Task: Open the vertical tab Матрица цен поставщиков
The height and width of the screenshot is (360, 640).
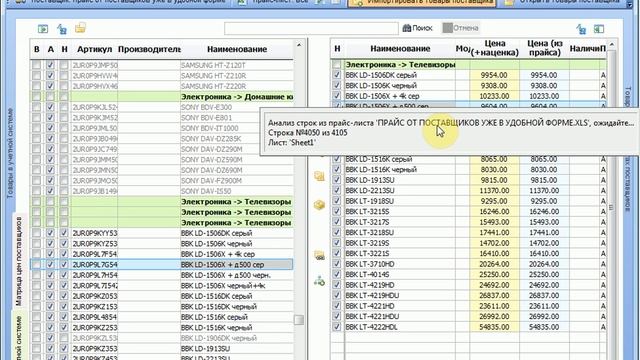Action: (19, 261)
